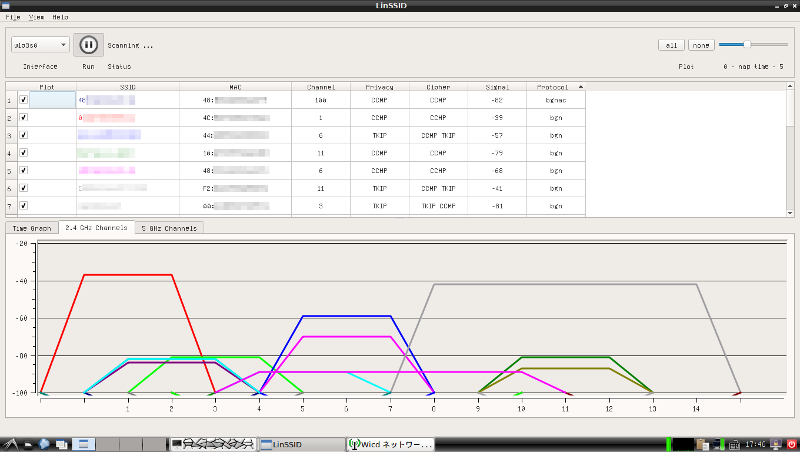
Task: Sort table by MAC column header
Action: pyautogui.click(x=235, y=87)
